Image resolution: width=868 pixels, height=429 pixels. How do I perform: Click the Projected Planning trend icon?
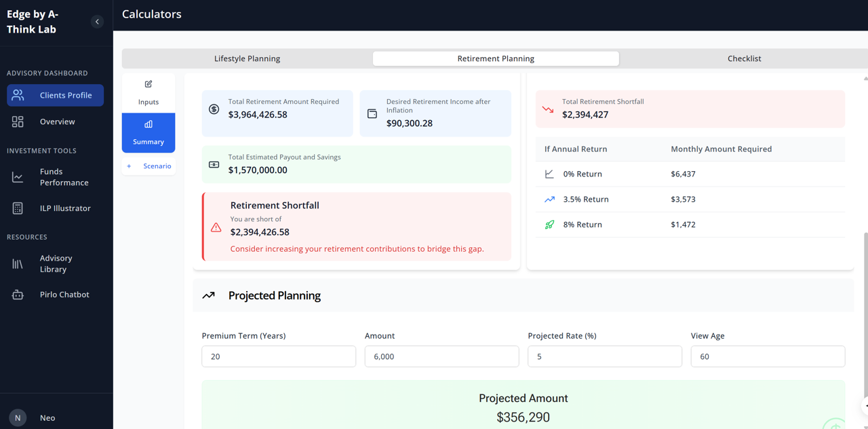209,295
